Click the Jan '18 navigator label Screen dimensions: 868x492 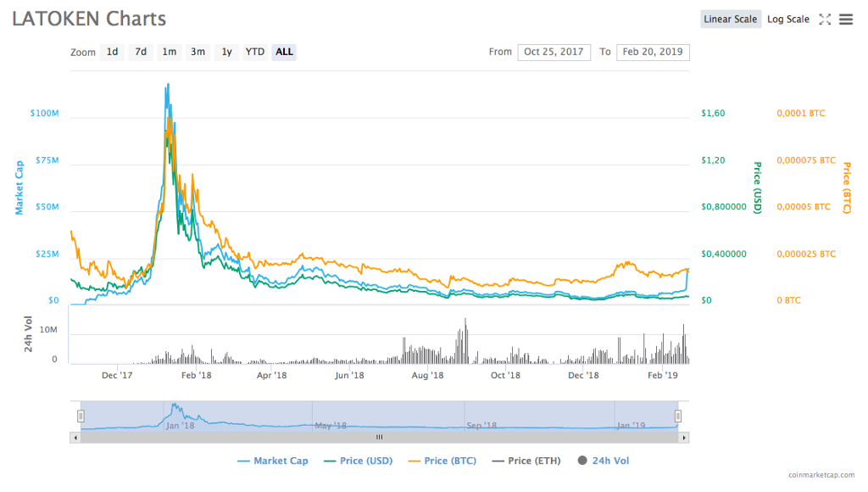click(181, 426)
